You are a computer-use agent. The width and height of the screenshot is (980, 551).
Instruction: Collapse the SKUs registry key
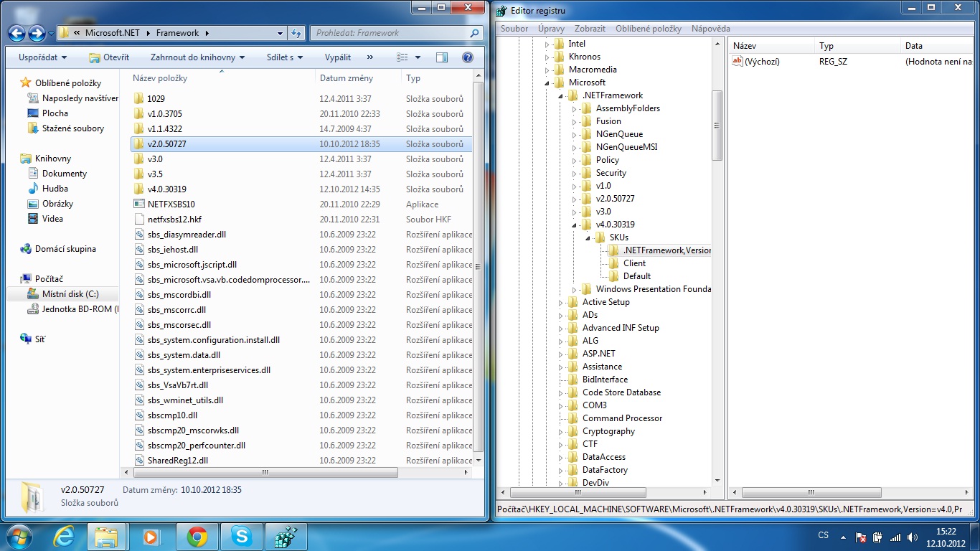click(x=588, y=237)
